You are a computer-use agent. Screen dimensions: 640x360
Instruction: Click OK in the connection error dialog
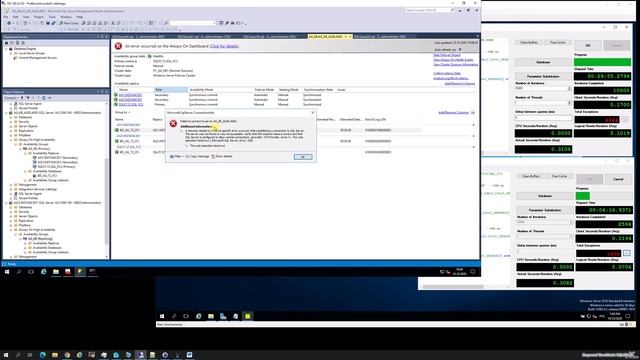(303, 157)
